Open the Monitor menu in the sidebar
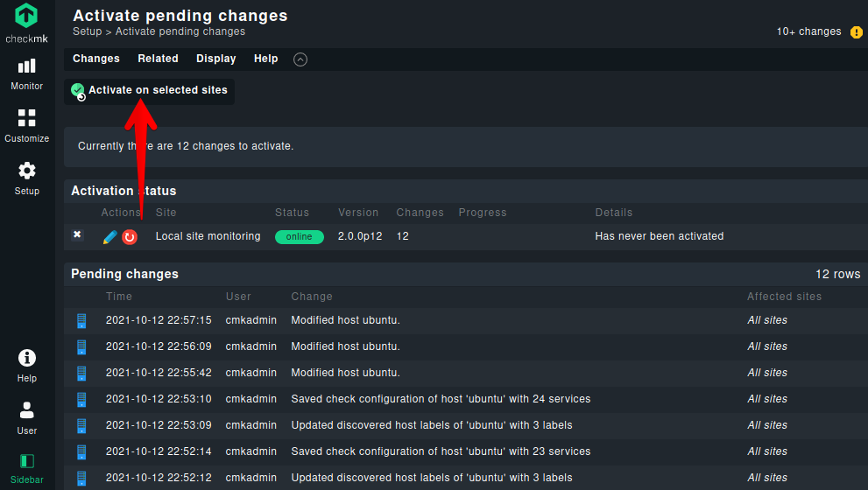This screenshot has height=490, width=868. (x=26, y=74)
